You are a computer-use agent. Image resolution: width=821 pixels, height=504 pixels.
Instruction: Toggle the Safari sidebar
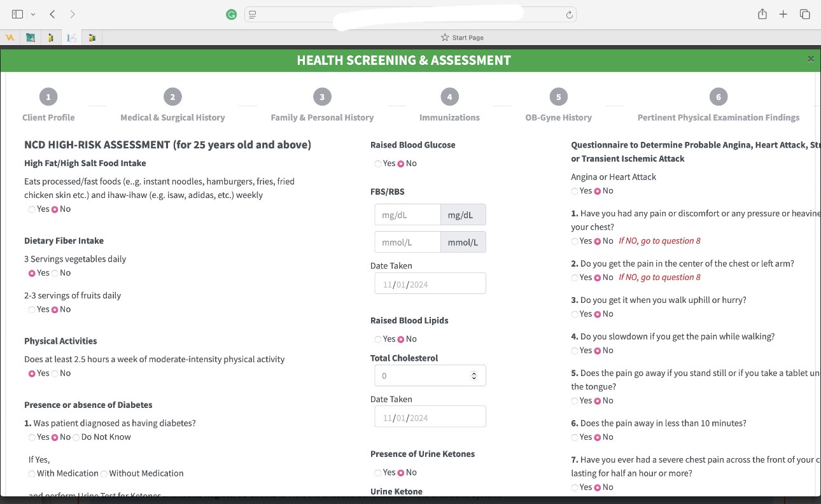tap(17, 14)
